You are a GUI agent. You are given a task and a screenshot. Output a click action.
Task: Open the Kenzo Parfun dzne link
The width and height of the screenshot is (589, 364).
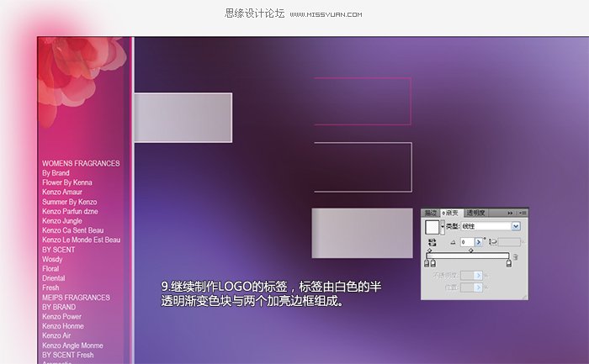tap(70, 211)
